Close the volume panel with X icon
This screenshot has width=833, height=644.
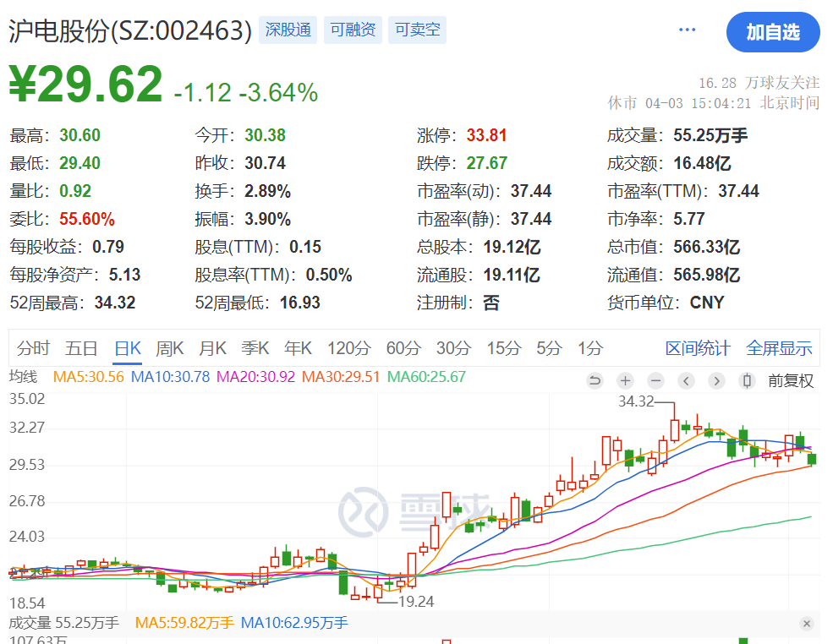807,624
